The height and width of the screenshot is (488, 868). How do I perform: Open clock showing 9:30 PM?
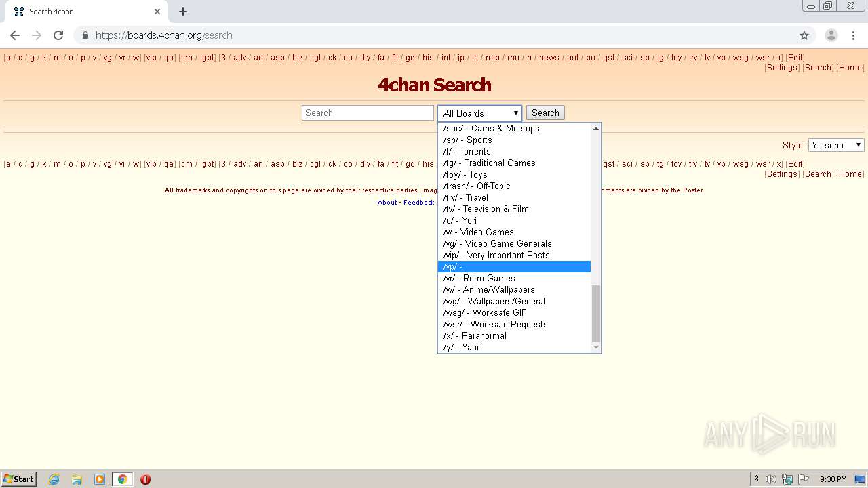(x=833, y=479)
